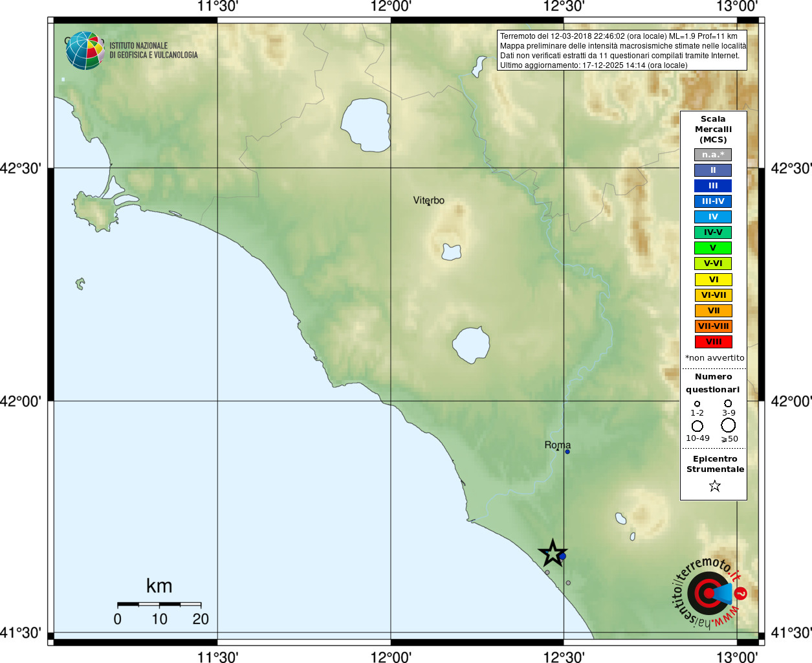Screen dimensions: 812x663
Task: Click the Viterbo city label
Action: (x=429, y=201)
